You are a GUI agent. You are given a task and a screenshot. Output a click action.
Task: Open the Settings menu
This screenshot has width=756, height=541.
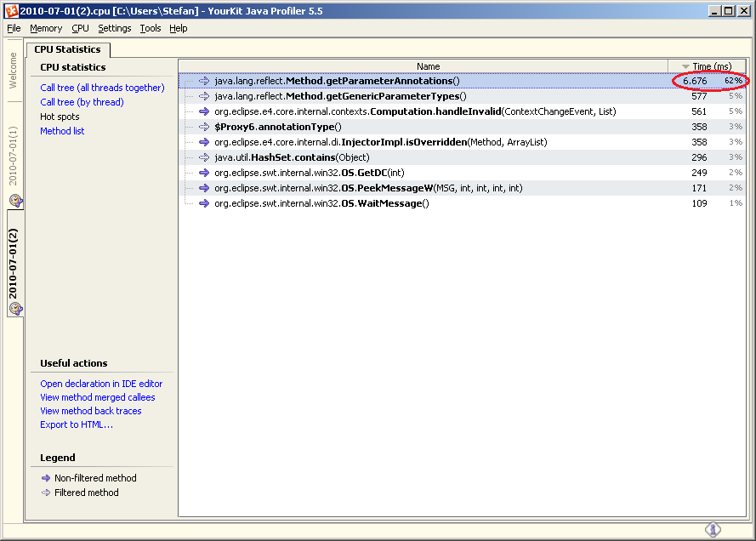point(114,28)
